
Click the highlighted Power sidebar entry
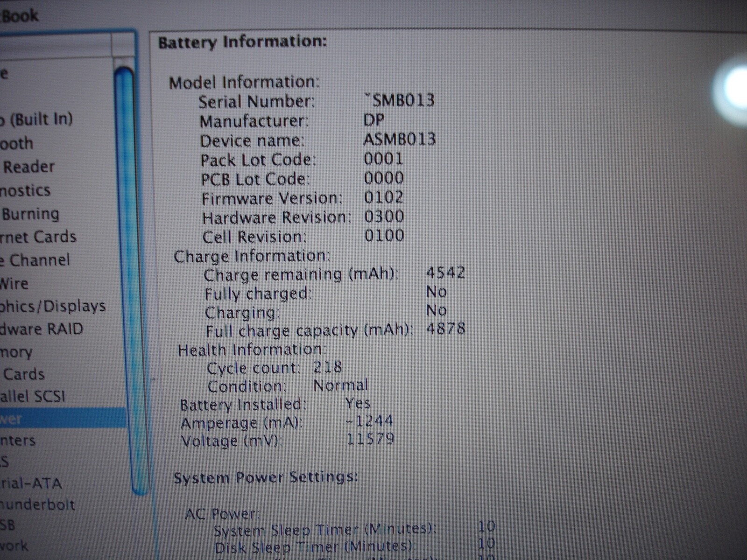pos(63,419)
